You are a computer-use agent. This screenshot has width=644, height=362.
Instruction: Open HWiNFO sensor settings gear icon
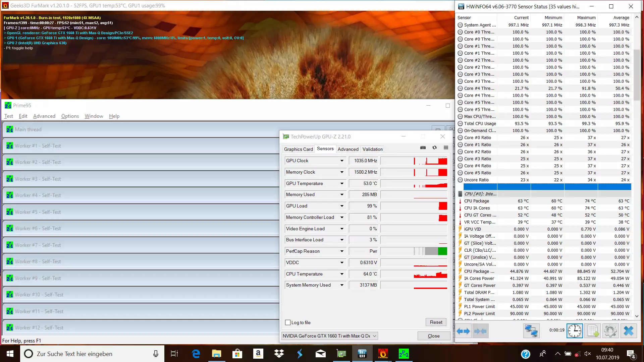pyautogui.click(x=610, y=331)
